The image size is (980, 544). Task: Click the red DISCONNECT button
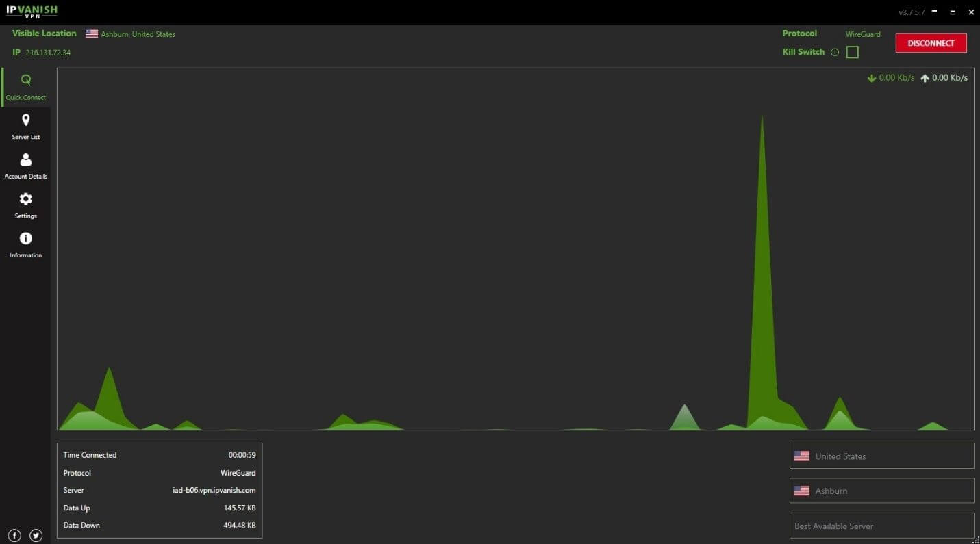click(931, 43)
